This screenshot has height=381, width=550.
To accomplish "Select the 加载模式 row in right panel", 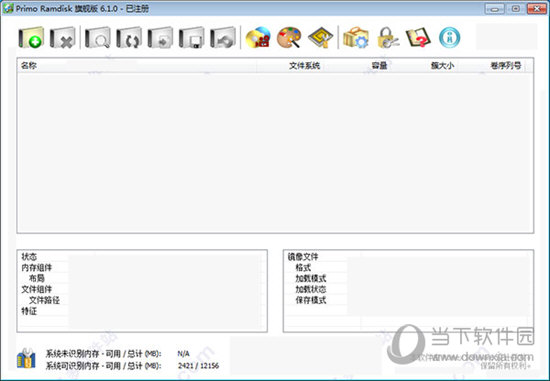I will click(x=409, y=279).
